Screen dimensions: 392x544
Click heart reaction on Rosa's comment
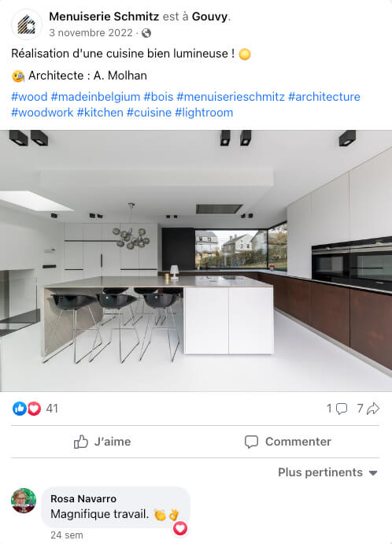point(180,528)
